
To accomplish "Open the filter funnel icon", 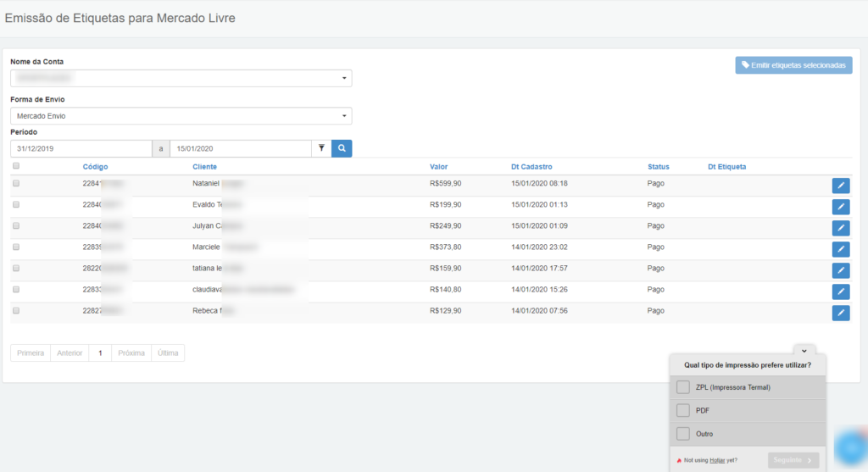I will pyautogui.click(x=321, y=148).
